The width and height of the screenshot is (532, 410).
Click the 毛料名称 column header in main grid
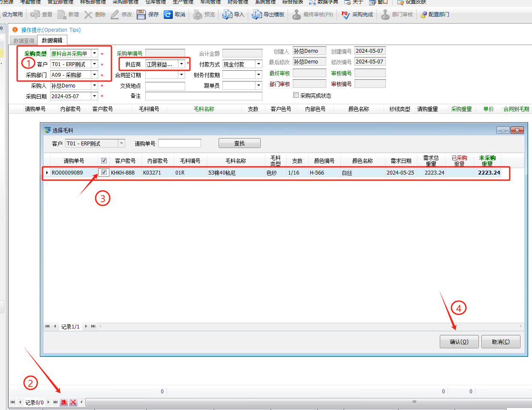click(x=204, y=109)
